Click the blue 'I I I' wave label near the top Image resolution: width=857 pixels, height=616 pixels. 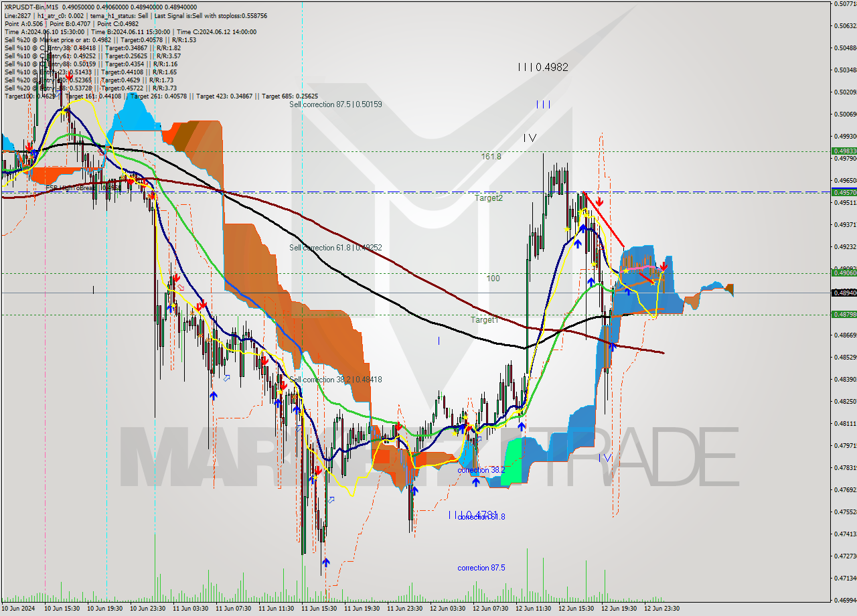pos(543,104)
